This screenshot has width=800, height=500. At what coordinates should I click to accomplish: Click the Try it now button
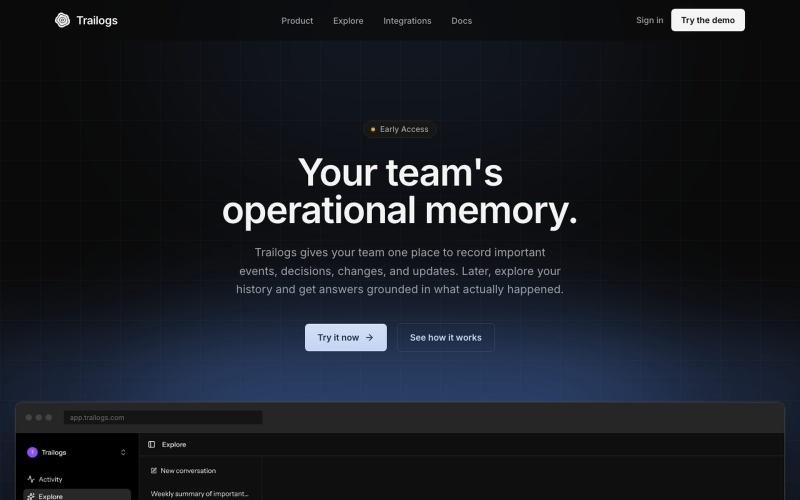(345, 337)
